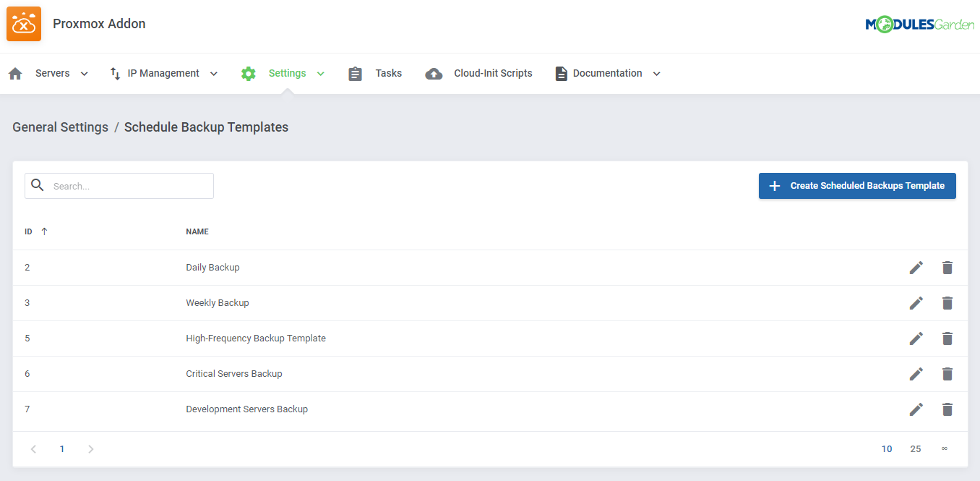Screen dimensions: 980x481
Task: Expand the IP Management dropdown chevron
Action: (214, 74)
